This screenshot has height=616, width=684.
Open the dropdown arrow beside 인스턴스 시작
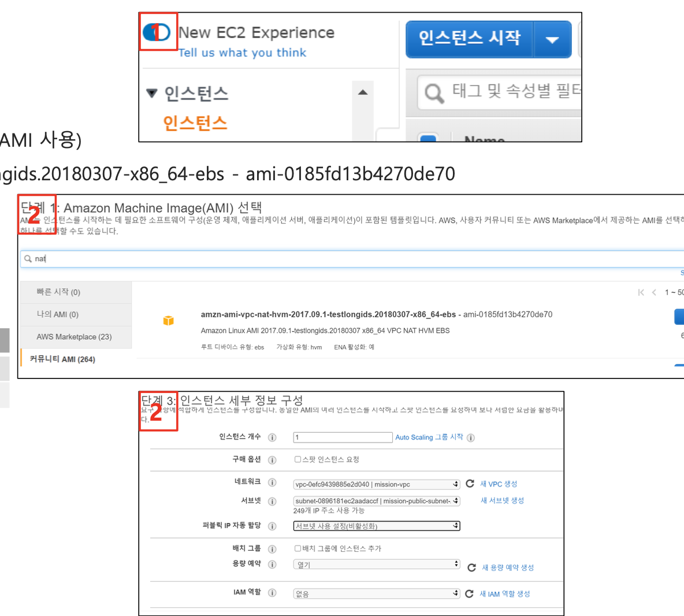[x=552, y=40]
